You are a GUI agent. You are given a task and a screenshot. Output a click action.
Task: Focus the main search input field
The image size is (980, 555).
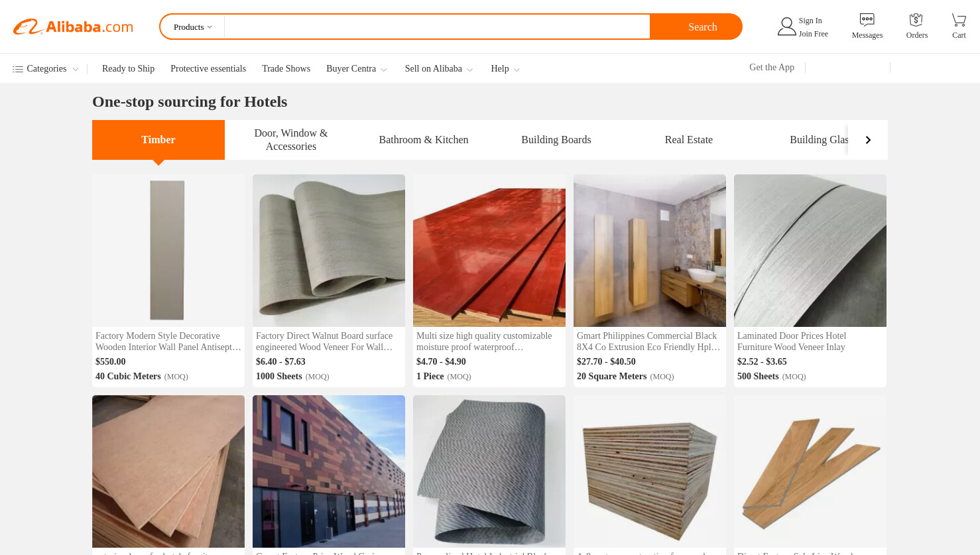437,27
